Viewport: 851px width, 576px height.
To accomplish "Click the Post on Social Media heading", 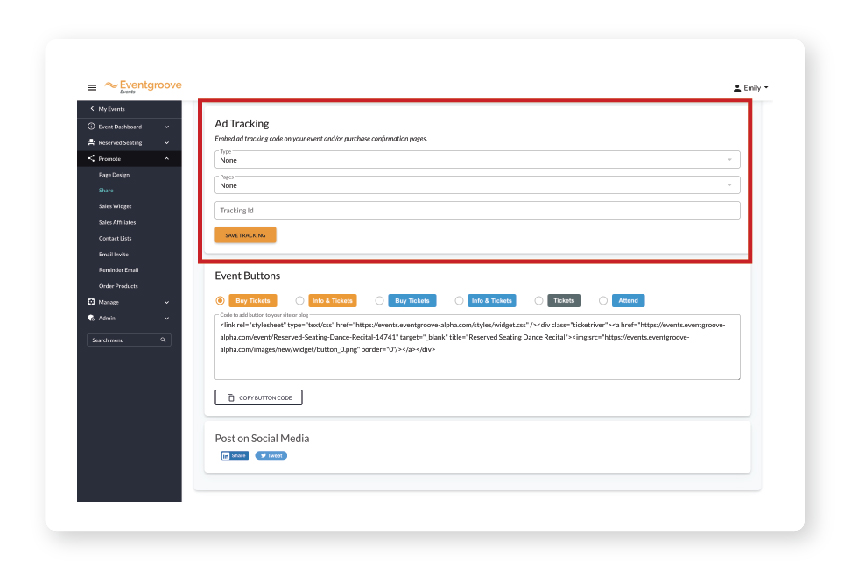I will click(262, 438).
